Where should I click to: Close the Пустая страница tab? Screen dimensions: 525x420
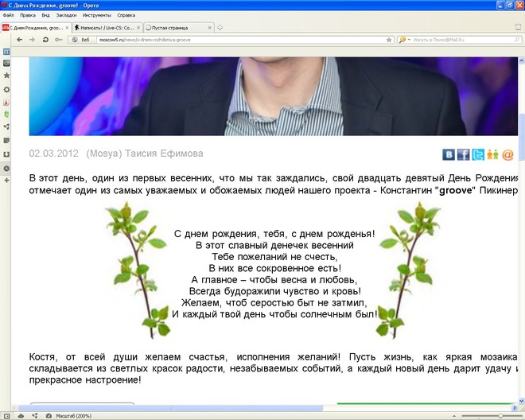pyautogui.click(x=210, y=28)
